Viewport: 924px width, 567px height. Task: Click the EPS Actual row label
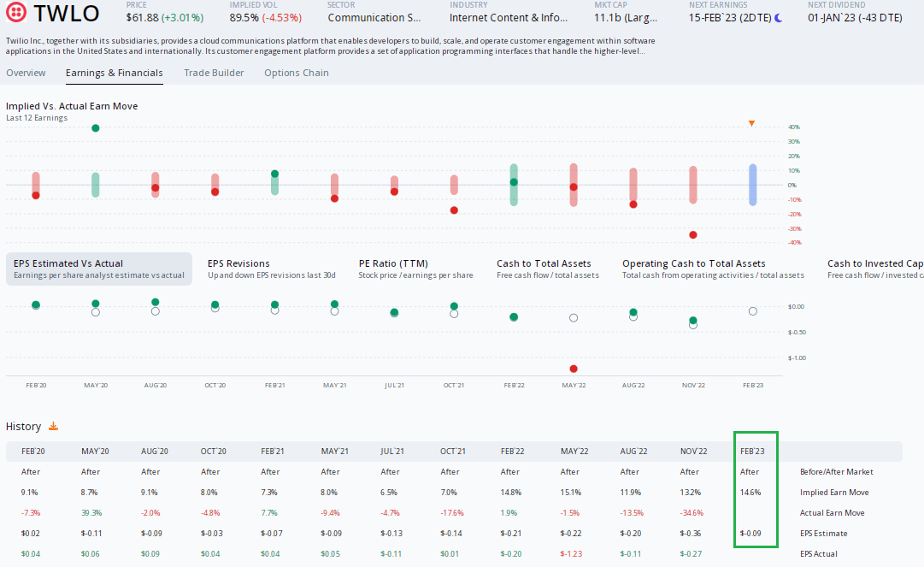tap(819, 554)
